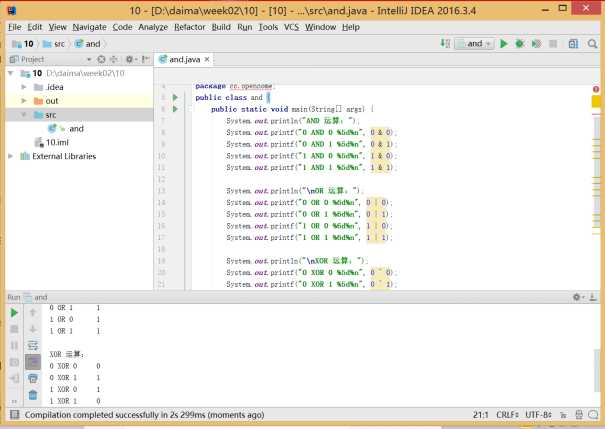Open the Run panel settings gear
Screen dimensions: 605x429
[x=577, y=297]
